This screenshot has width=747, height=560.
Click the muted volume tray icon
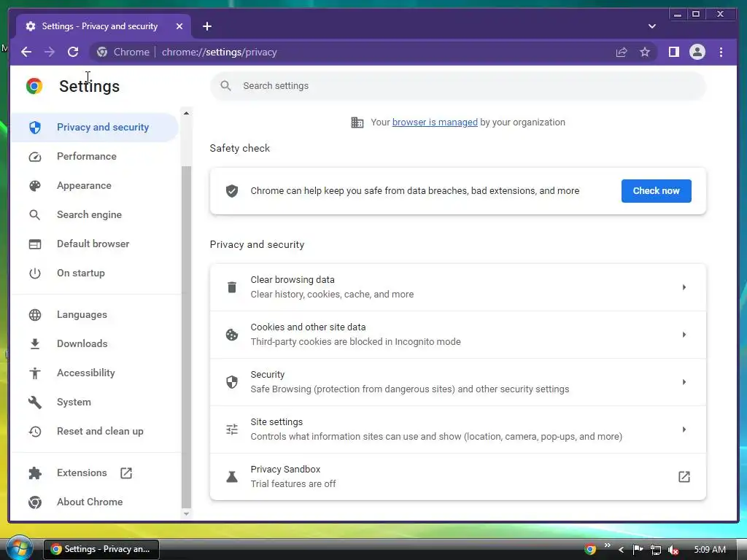[673, 550]
